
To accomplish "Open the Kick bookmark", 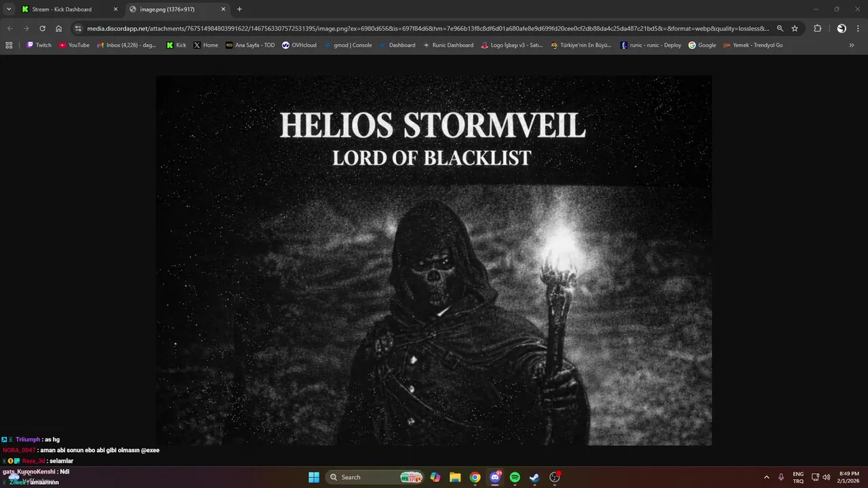I will [x=176, y=45].
